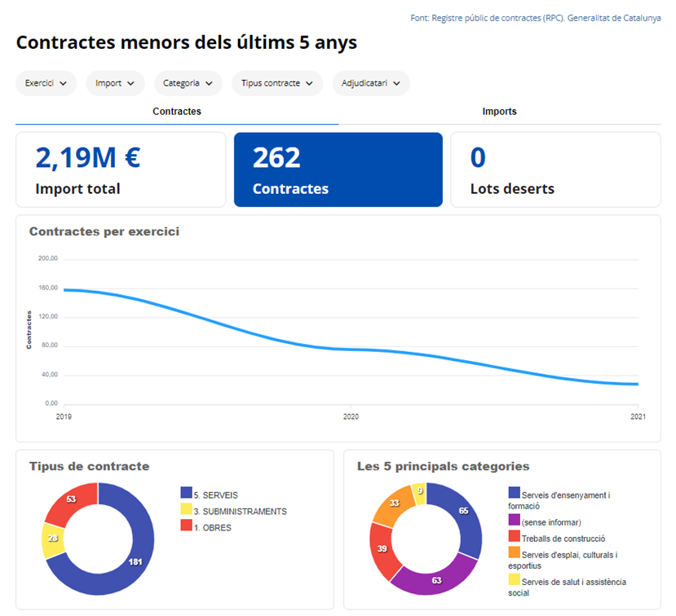Click the red 1. OBRES legend swatch

186,527
